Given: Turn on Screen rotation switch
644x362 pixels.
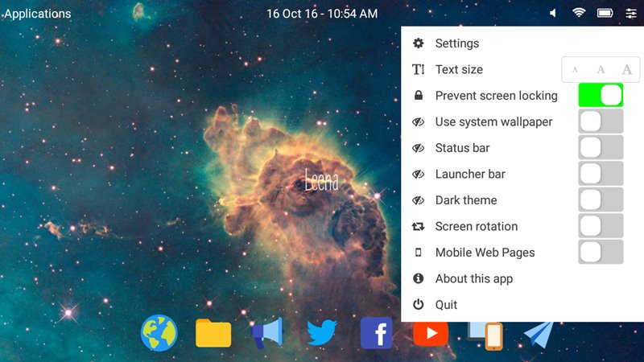Looking at the screenshot, I should tap(601, 226).
